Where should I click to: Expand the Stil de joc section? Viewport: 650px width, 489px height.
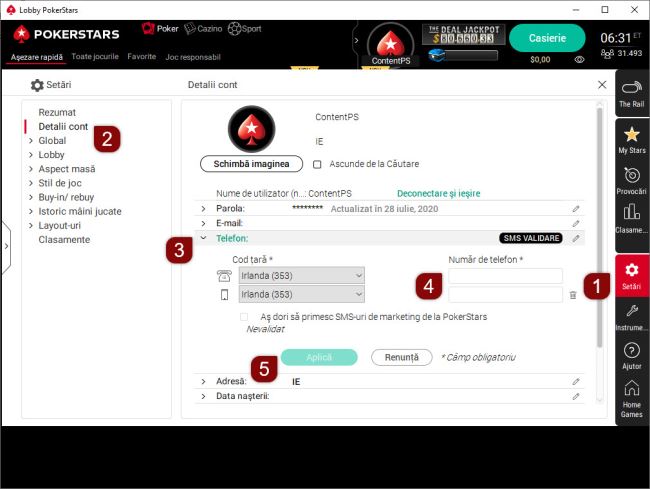(31, 183)
